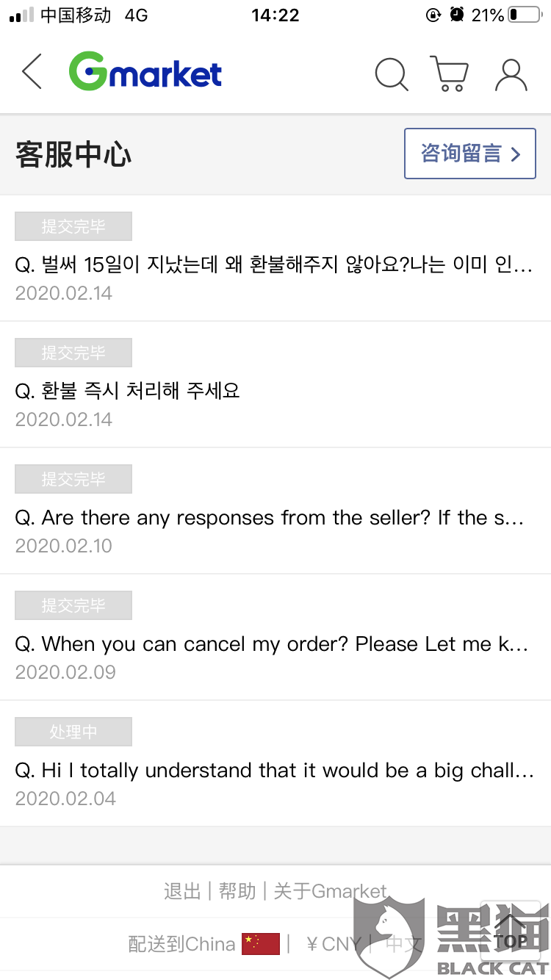Open the 환불 즉시 처리해 주세요 inquiry

click(x=275, y=385)
